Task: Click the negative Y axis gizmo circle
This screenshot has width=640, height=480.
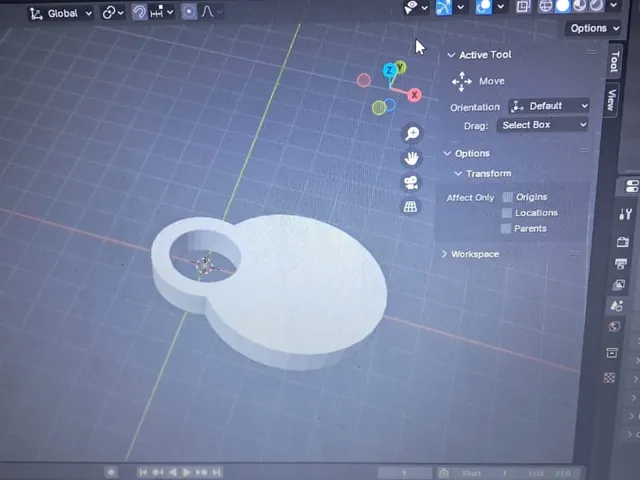Action: [x=379, y=108]
